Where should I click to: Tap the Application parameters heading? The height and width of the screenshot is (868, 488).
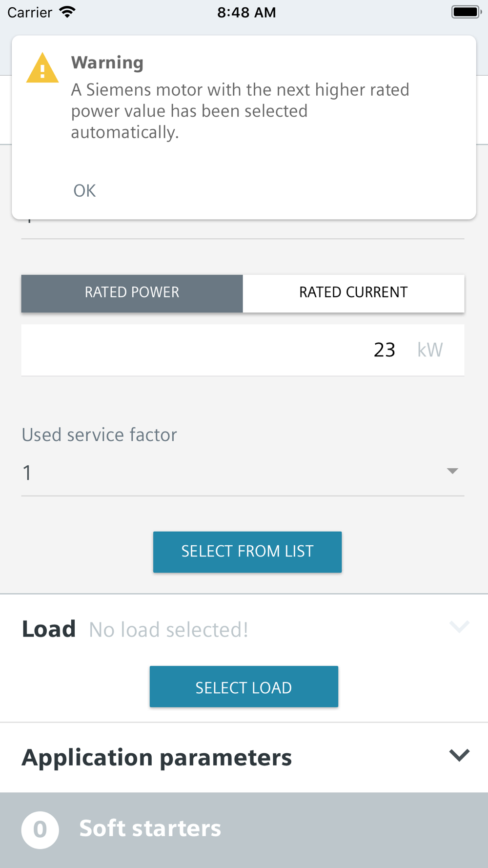(x=157, y=757)
